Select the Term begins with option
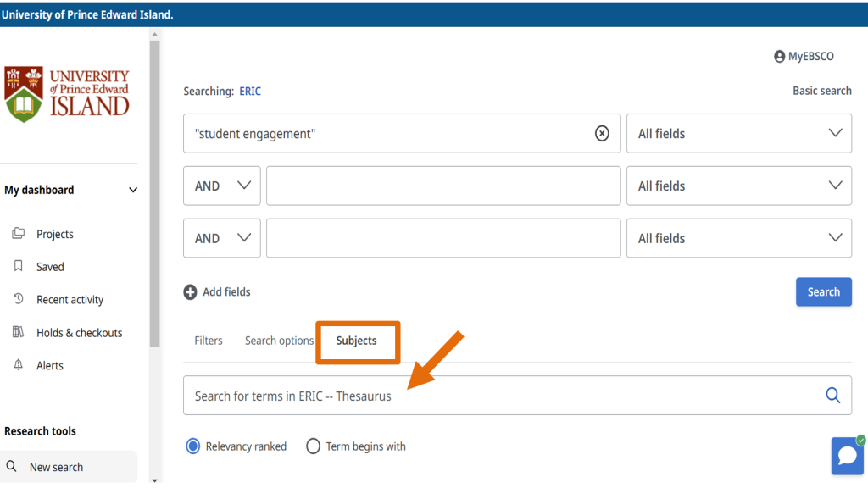The image size is (868, 488). point(313,446)
